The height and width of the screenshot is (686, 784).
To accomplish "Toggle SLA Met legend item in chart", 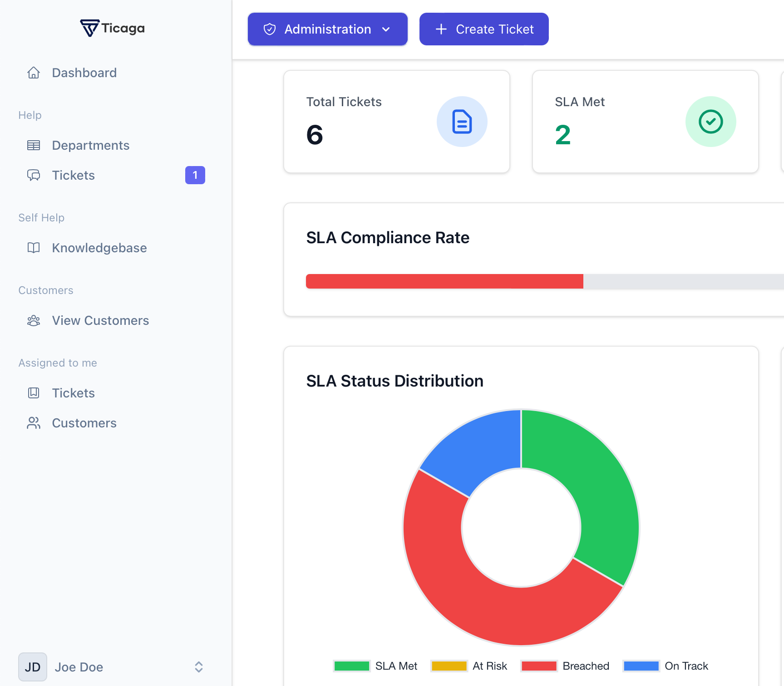I will pos(375,666).
